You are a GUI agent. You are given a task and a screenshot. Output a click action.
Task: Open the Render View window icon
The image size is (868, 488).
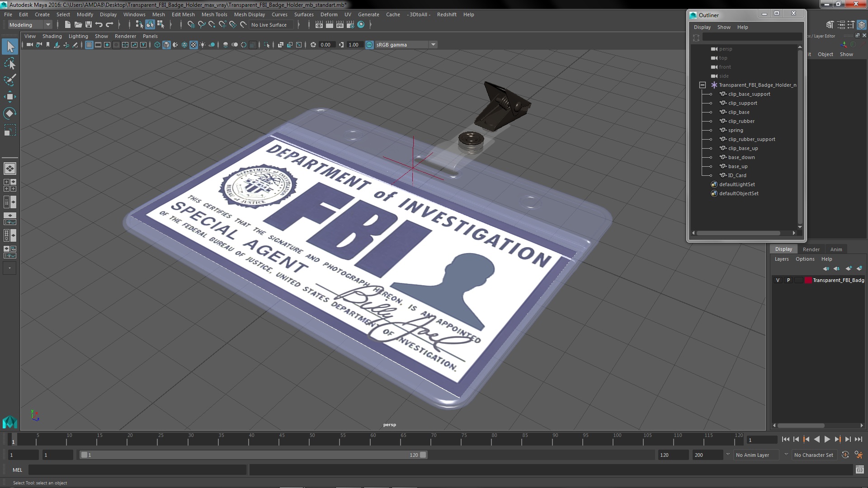pos(319,25)
